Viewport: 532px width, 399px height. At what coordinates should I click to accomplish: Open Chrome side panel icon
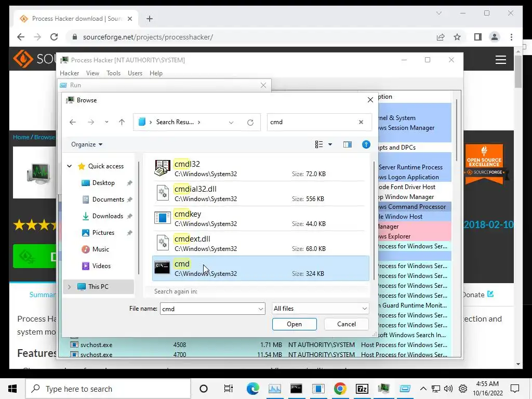[x=478, y=37]
